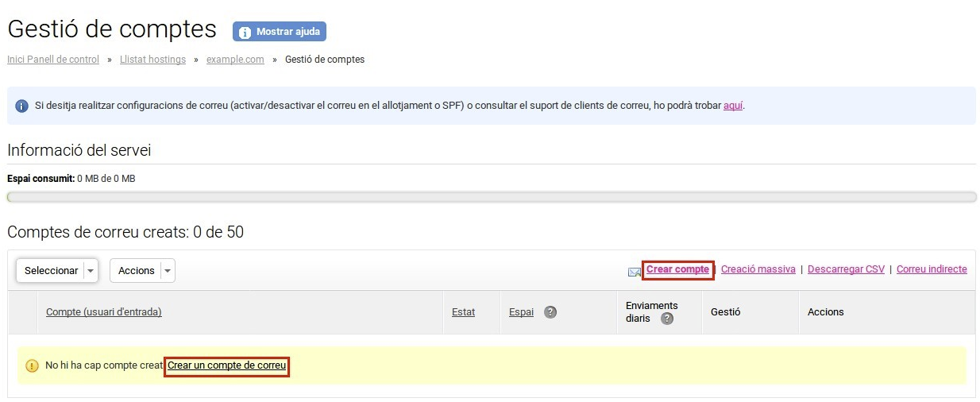Expand the Accions dropdown arrow
The height and width of the screenshot is (402, 980).
tap(167, 271)
